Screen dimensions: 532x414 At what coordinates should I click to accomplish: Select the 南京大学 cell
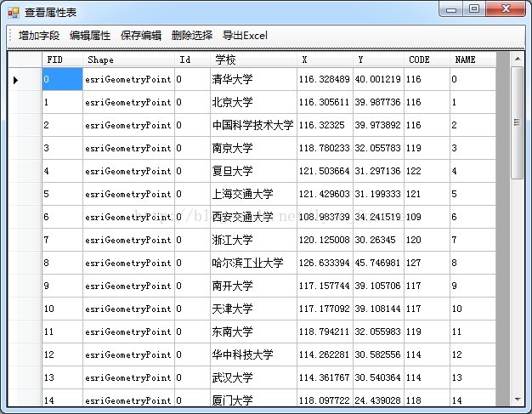tap(253, 148)
